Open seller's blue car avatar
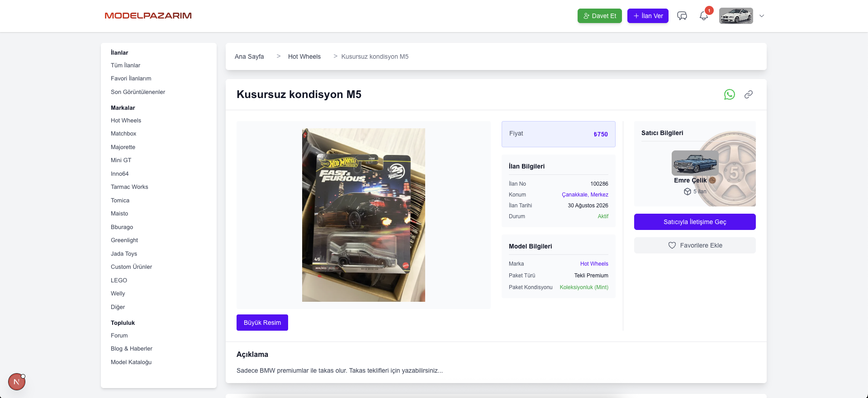 tap(695, 163)
